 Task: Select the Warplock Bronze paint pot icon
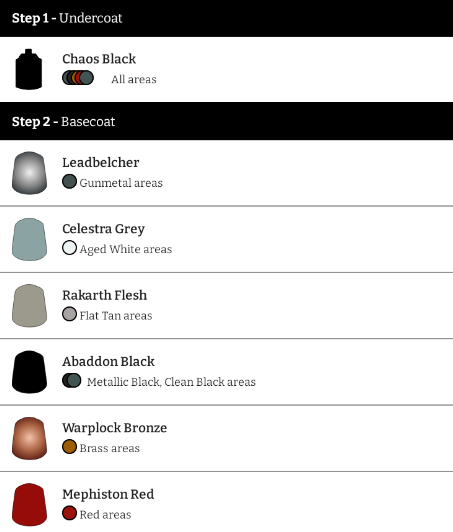tap(30, 438)
